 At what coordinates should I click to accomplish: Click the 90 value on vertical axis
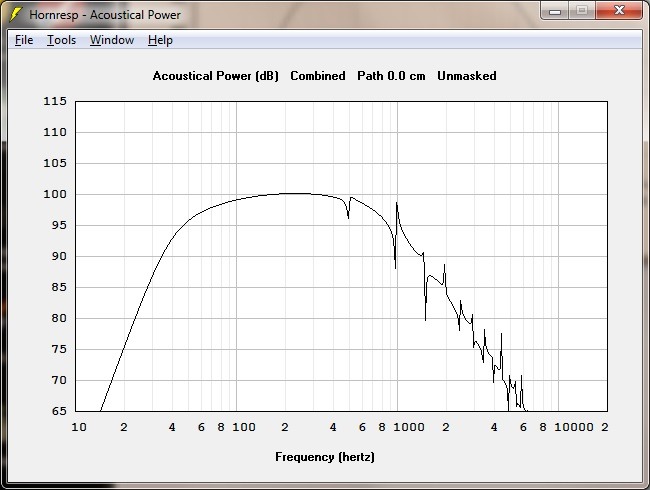click(x=59, y=256)
